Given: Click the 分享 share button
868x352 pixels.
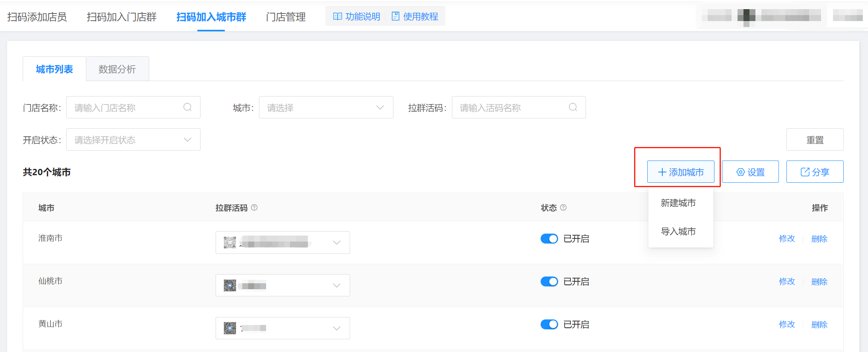Looking at the screenshot, I should point(815,172).
